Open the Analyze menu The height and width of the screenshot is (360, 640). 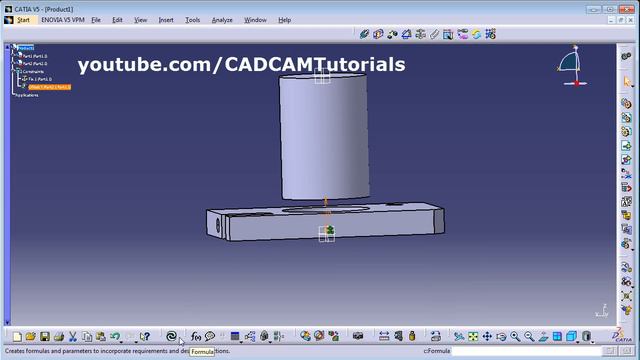pos(222,20)
